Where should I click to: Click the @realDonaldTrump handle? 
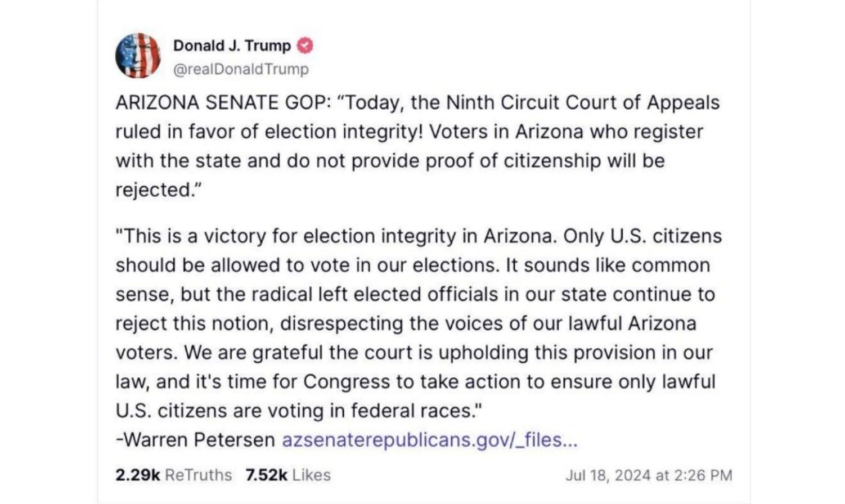(x=241, y=69)
